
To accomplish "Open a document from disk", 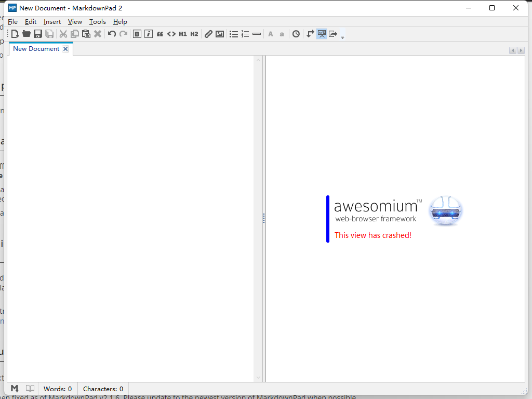I will pyautogui.click(x=26, y=33).
